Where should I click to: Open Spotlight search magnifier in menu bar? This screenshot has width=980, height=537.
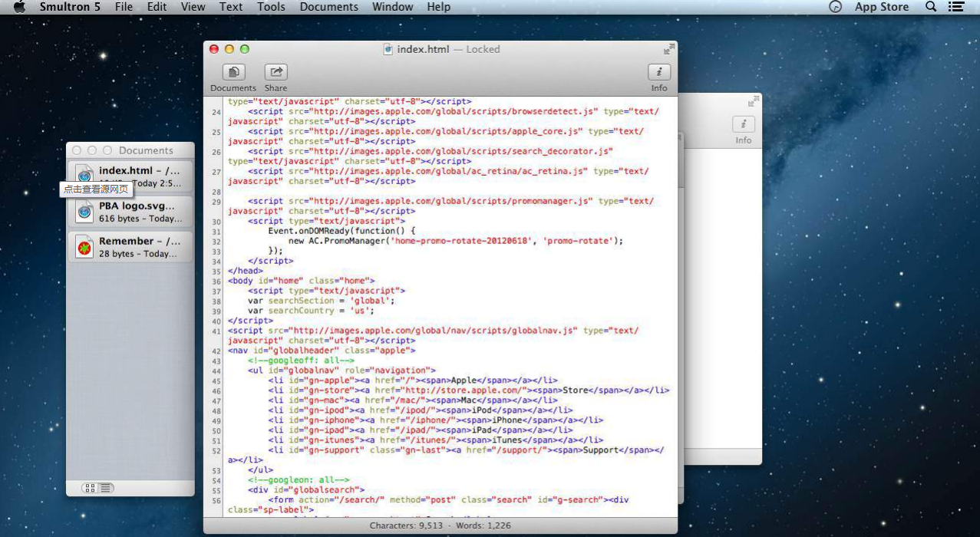[931, 7]
